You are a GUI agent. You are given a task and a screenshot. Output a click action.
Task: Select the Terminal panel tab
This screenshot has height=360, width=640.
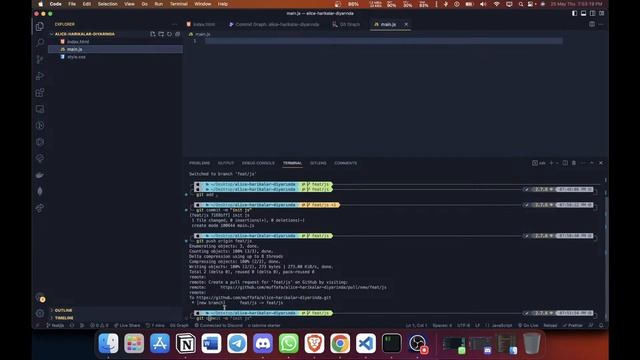click(292, 163)
